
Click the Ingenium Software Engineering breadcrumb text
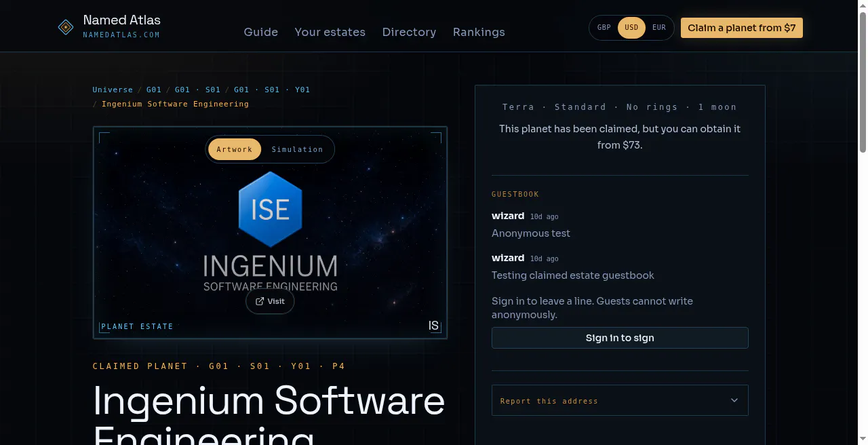(x=175, y=104)
